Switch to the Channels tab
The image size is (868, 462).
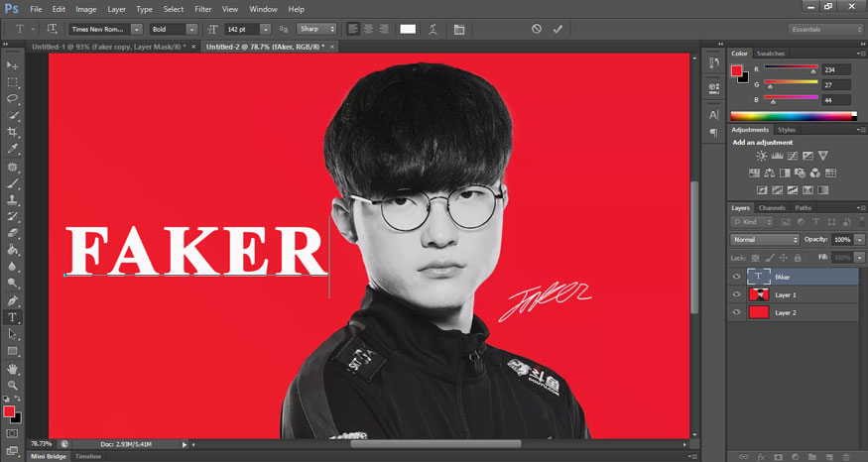(x=772, y=208)
